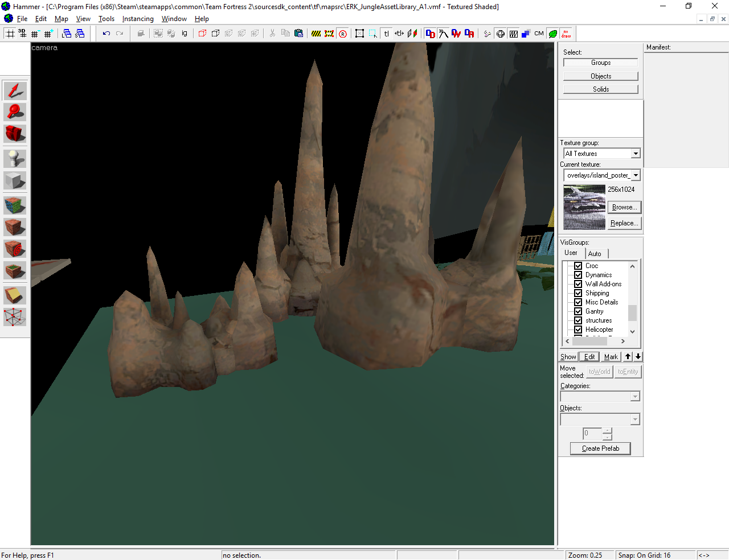This screenshot has width=729, height=560.
Task: Select the Apply Overlays tool
Action: pyautogui.click(x=15, y=270)
